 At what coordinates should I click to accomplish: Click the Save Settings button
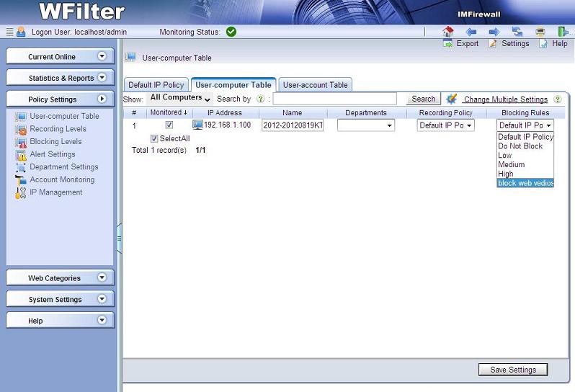click(513, 370)
